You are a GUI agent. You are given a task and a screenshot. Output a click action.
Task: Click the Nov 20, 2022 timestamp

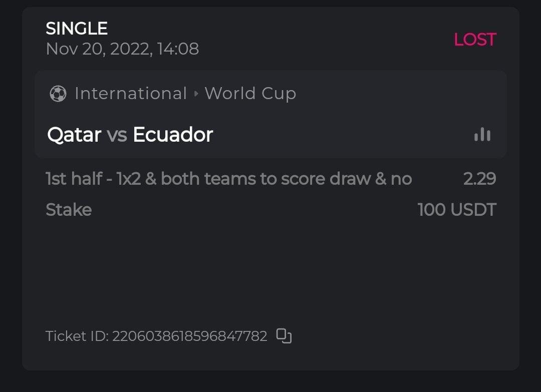[122, 49]
